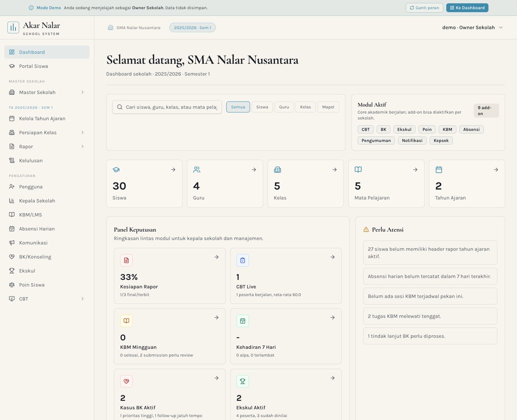The height and width of the screenshot is (420, 517).
Task: Open the Ekskul sidebar item
Action: tap(47, 271)
